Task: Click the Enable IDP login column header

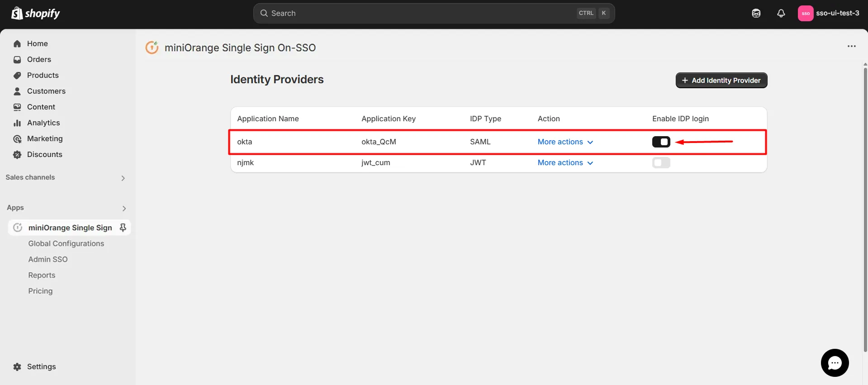Action: [680, 119]
